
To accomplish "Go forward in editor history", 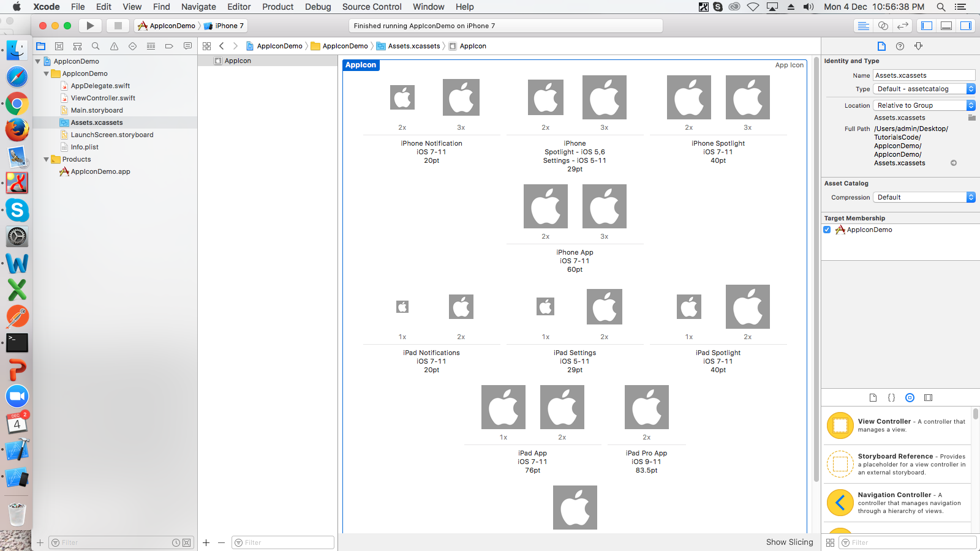I will click(x=235, y=46).
